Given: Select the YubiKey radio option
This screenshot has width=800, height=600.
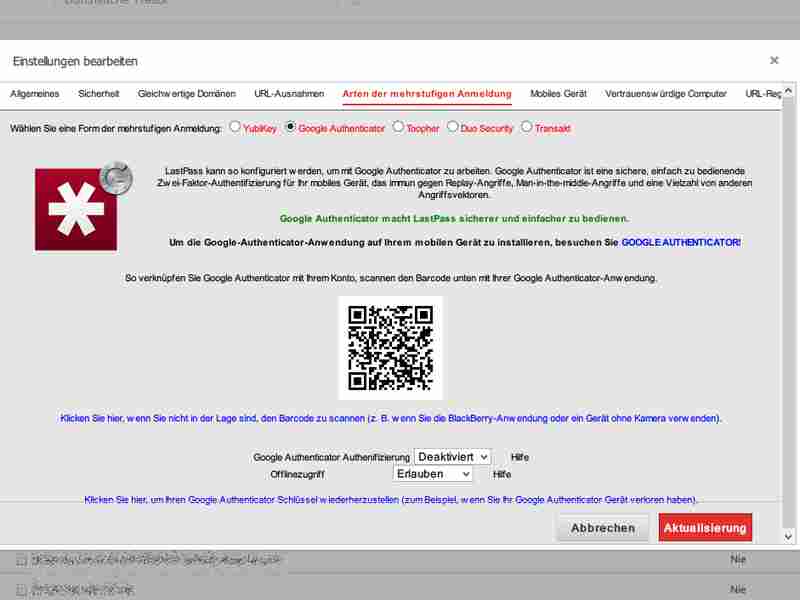Looking at the screenshot, I should pos(235,127).
